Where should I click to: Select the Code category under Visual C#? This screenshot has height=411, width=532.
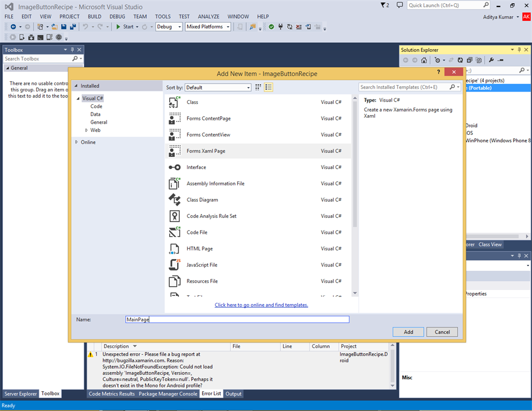tap(96, 106)
